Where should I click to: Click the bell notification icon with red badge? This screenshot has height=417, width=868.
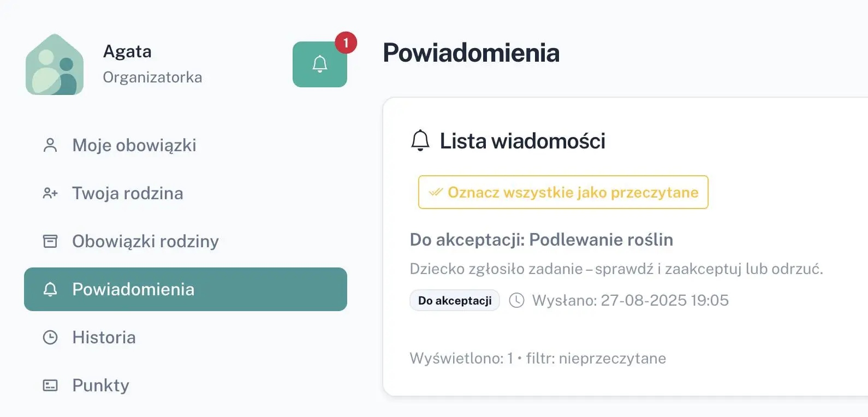[320, 63]
